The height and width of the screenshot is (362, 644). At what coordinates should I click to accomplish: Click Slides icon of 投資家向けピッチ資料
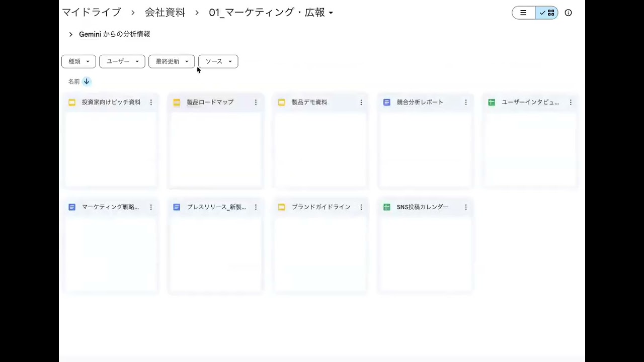tap(72, 102)
